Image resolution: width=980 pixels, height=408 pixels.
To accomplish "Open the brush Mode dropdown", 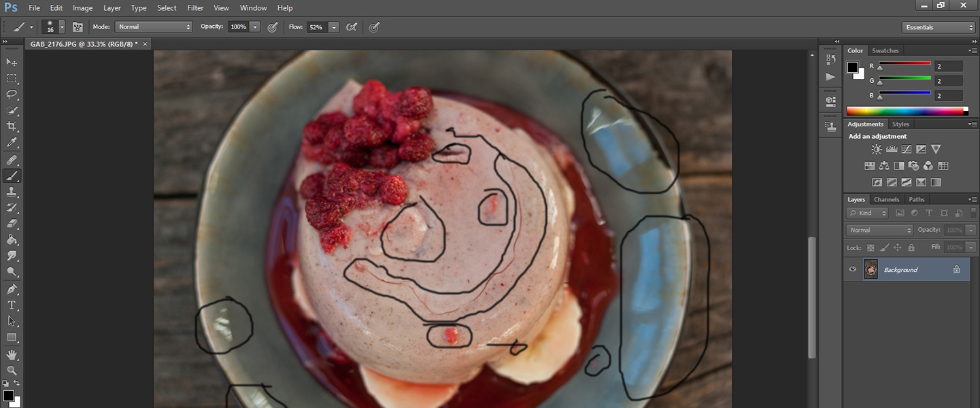I will tap(154, 27).
